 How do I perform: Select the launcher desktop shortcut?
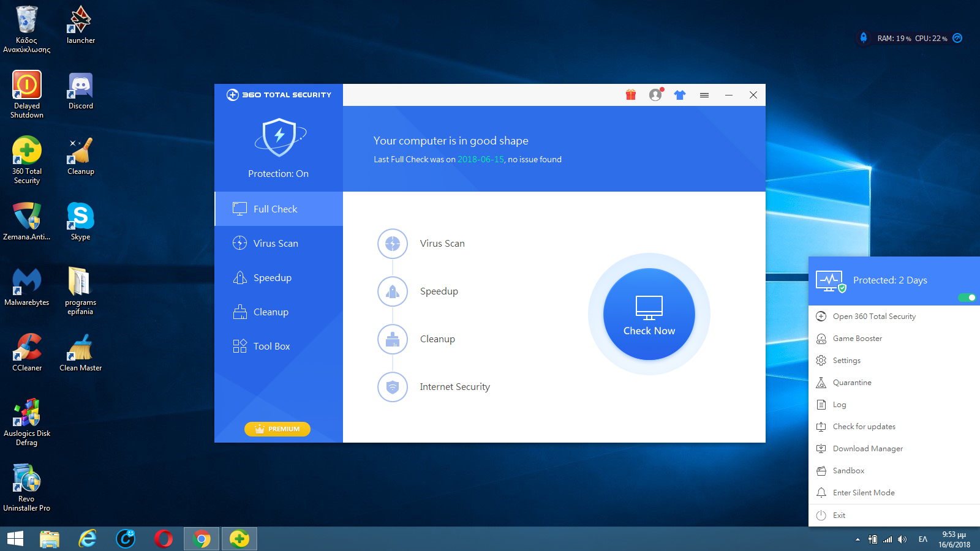81,25
